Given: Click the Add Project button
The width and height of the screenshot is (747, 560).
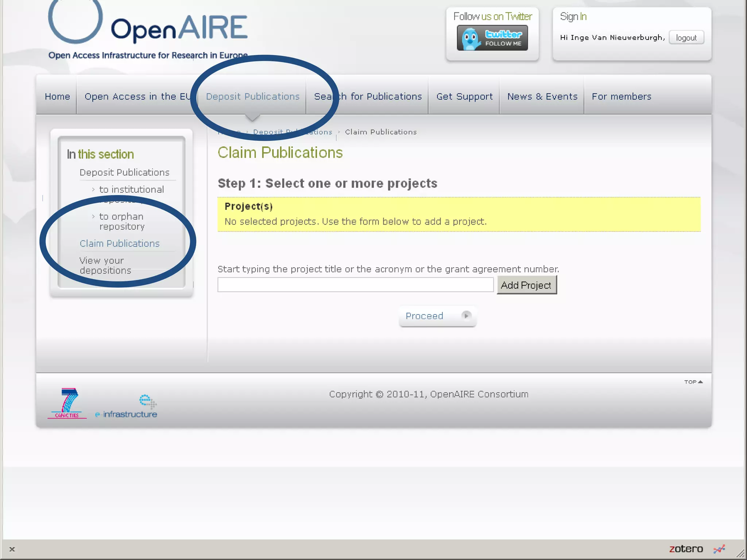Looking at the screenshot, I should (x=526, y=285).
